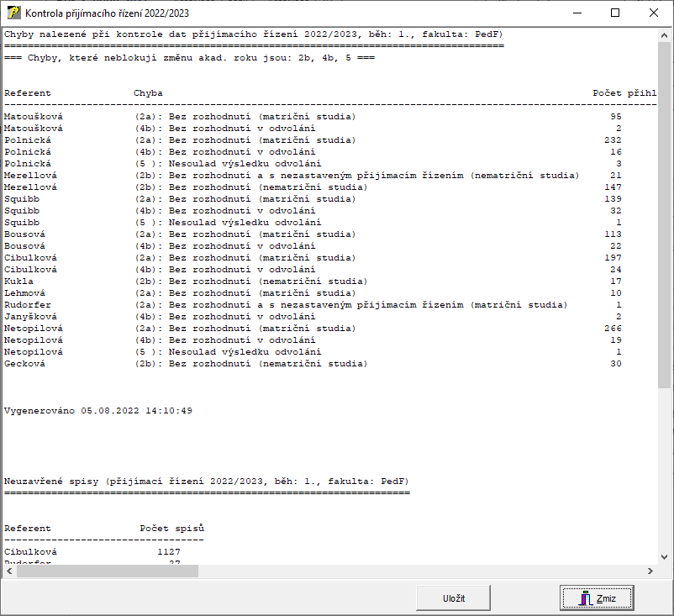The width and height of the screenshot is (674, 616).
Task: Click the Cibulková row showing 1127 spisů
Action: tap(92, 551)
